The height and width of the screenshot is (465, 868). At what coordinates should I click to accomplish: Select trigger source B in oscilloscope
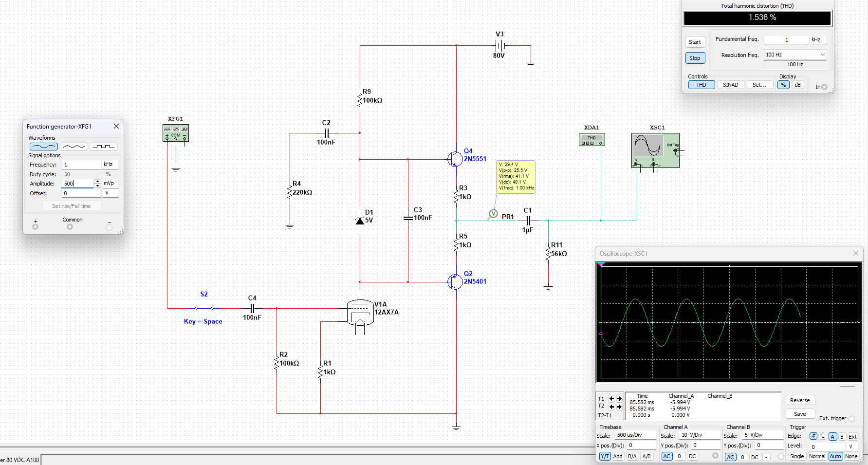[842, 436]
